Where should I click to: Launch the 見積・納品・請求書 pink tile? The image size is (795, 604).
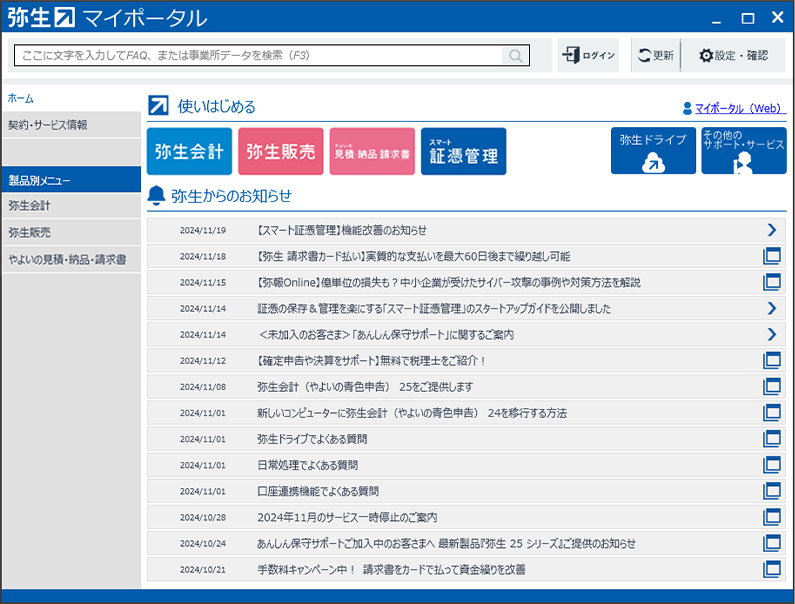(x=372, y=151)
